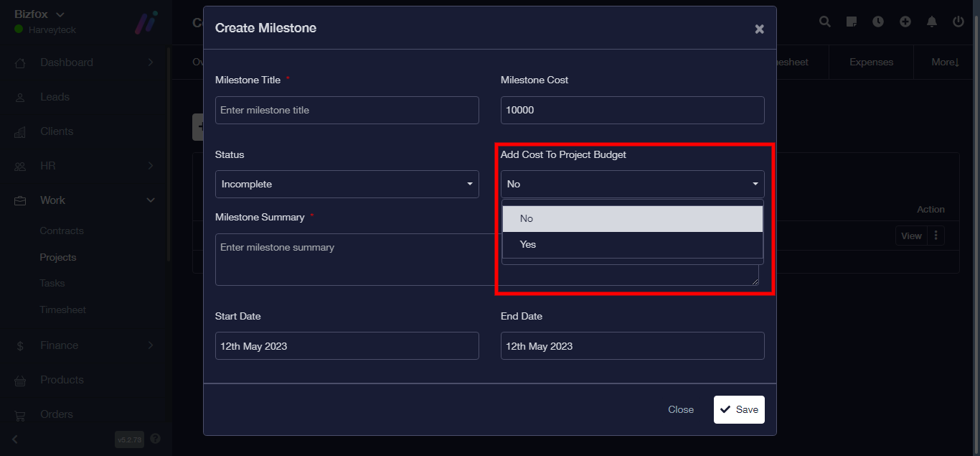
Task: Collapse sidebar using bottom-left arrow icon
Action: point(16,439)
